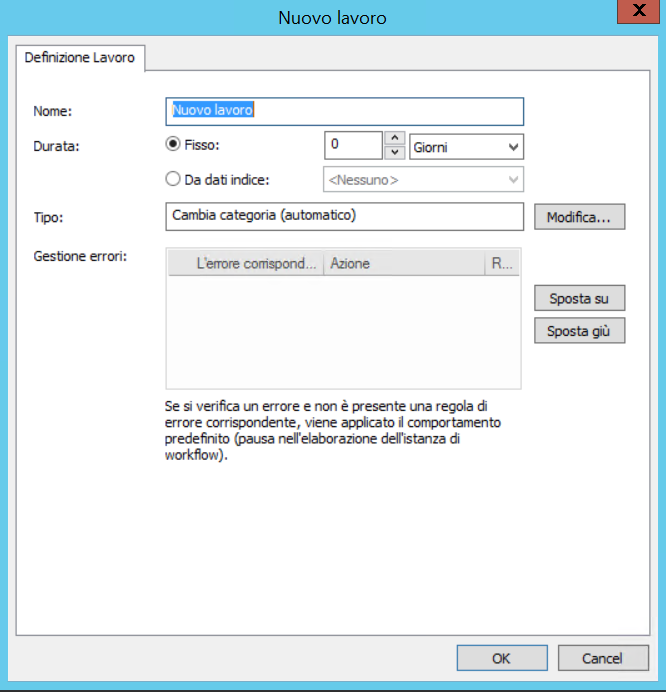Click the Tipo field showing Cambia categoria
This screenshot has width=666, height=692.
tap(343, 216)
